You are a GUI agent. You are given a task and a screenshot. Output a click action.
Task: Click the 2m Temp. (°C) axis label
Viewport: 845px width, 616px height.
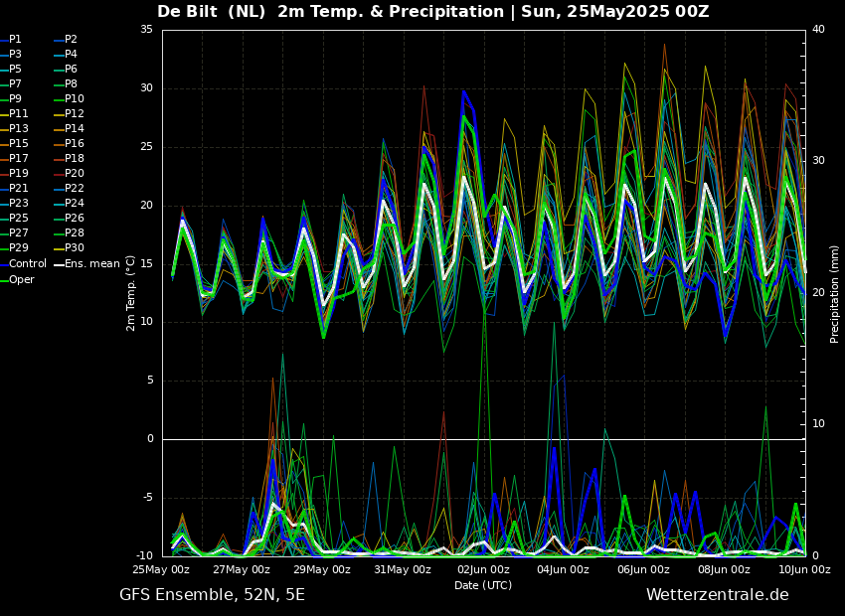[x=130, y=293]
